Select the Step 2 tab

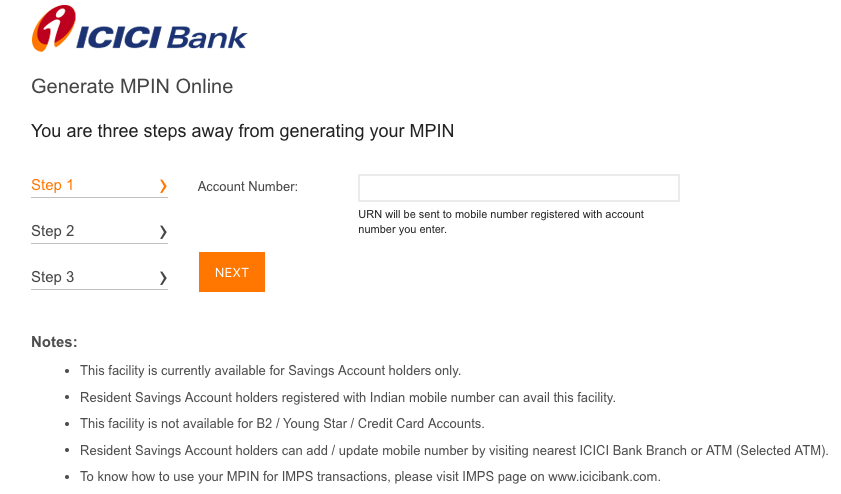[x=53, y=231]
